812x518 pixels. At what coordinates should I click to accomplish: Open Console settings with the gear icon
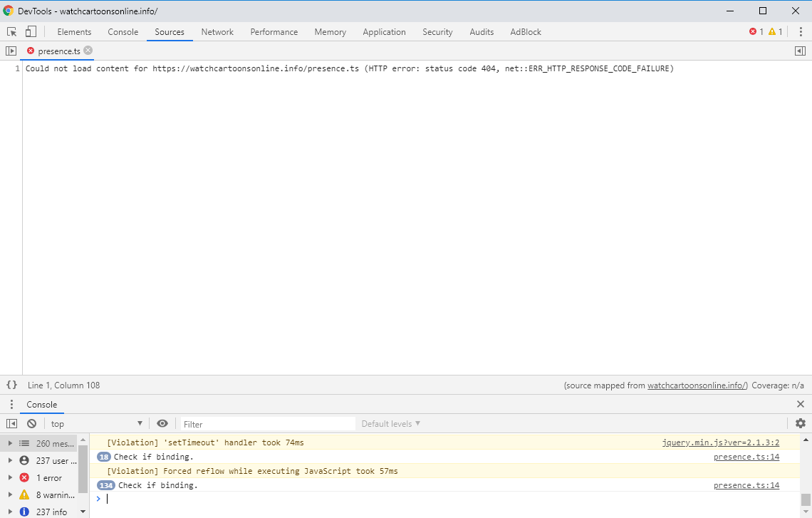pos(801,423)
